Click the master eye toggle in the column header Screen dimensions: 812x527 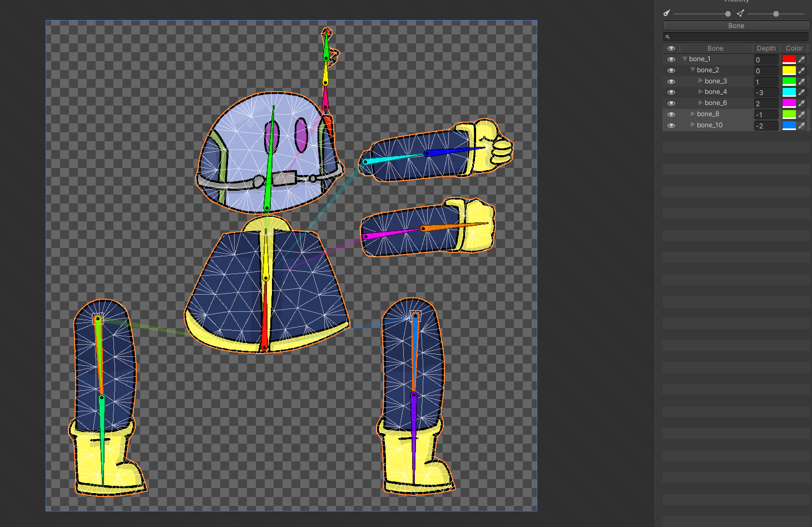[x=671, y=48]
